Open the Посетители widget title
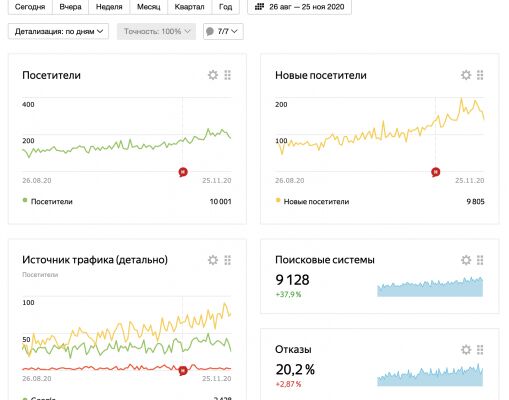 click(51, 75)
